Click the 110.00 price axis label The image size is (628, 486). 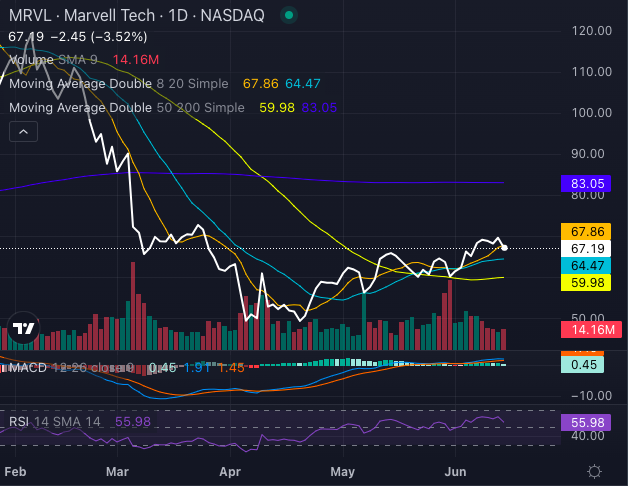pyautogui.click(x=592, y=72)
